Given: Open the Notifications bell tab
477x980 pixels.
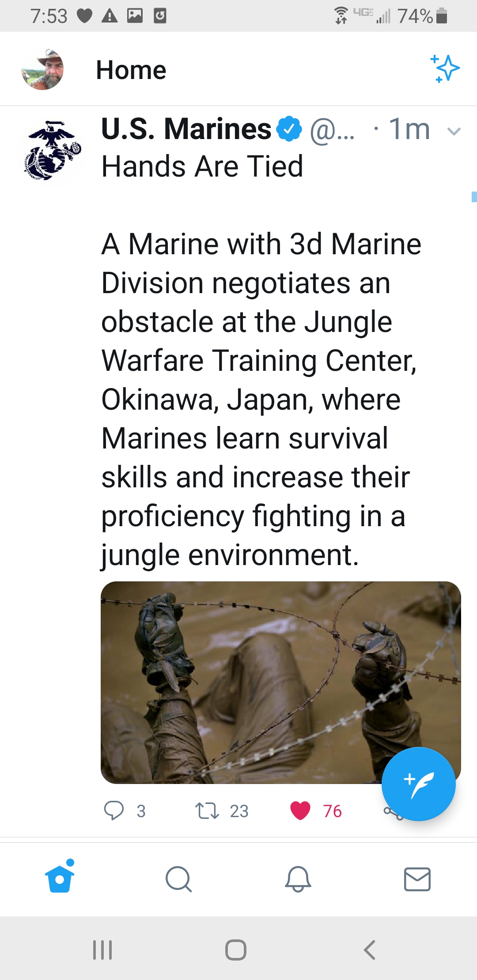Looking at the screenshot, I should pyautogui.click(x=298, y=879).
